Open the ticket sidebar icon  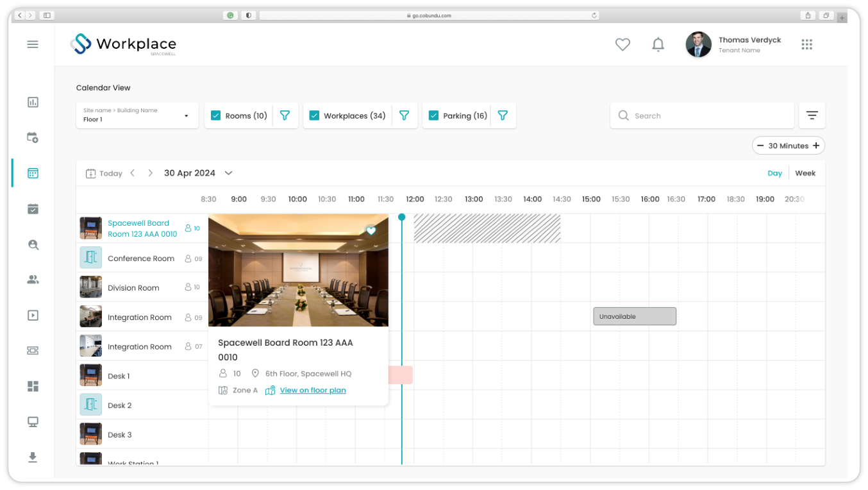33,350
